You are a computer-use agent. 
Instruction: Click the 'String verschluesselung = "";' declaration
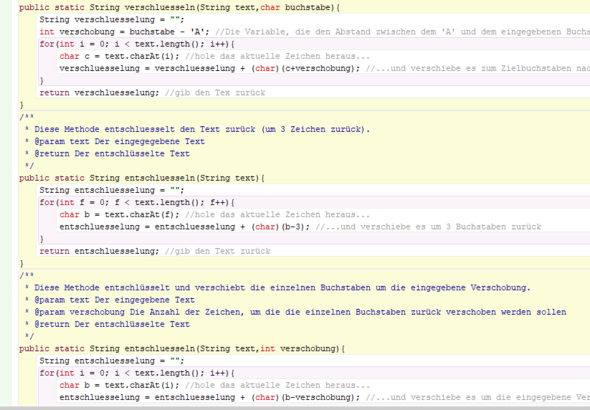point(112,20)
